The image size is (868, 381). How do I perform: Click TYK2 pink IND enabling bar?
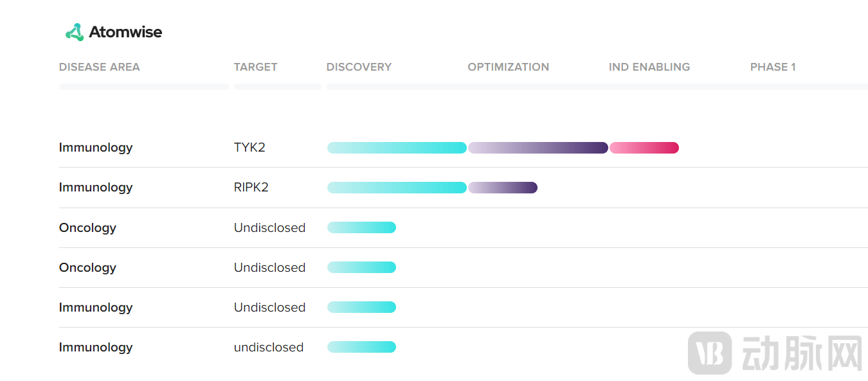click(644, 148)
